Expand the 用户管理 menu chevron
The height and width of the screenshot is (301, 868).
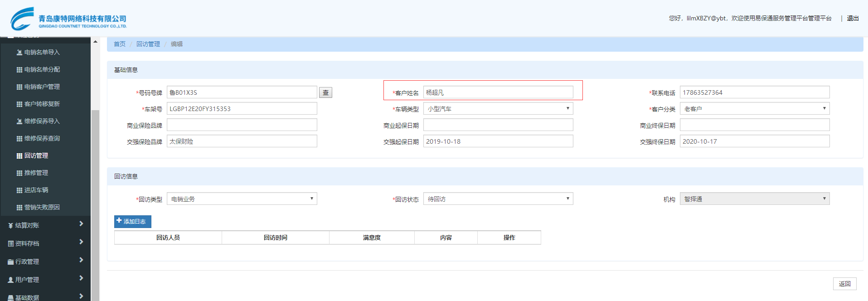click(81, 278)
